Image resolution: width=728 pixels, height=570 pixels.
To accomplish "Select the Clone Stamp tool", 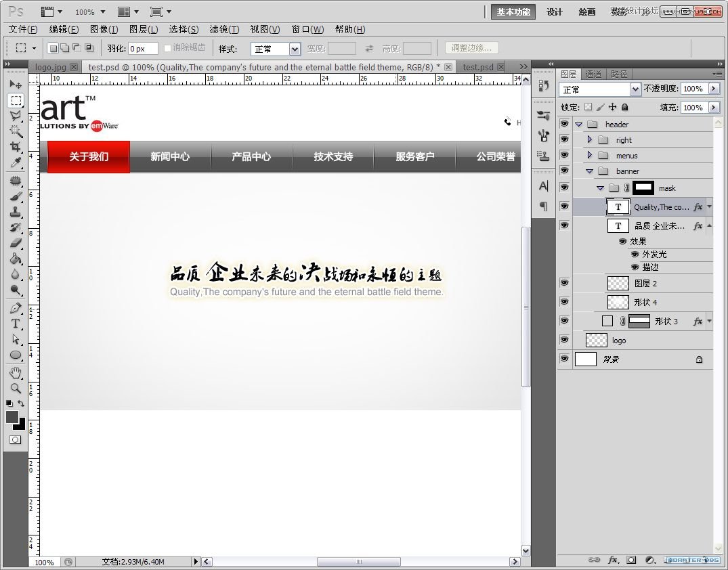I will click(16, 212).
